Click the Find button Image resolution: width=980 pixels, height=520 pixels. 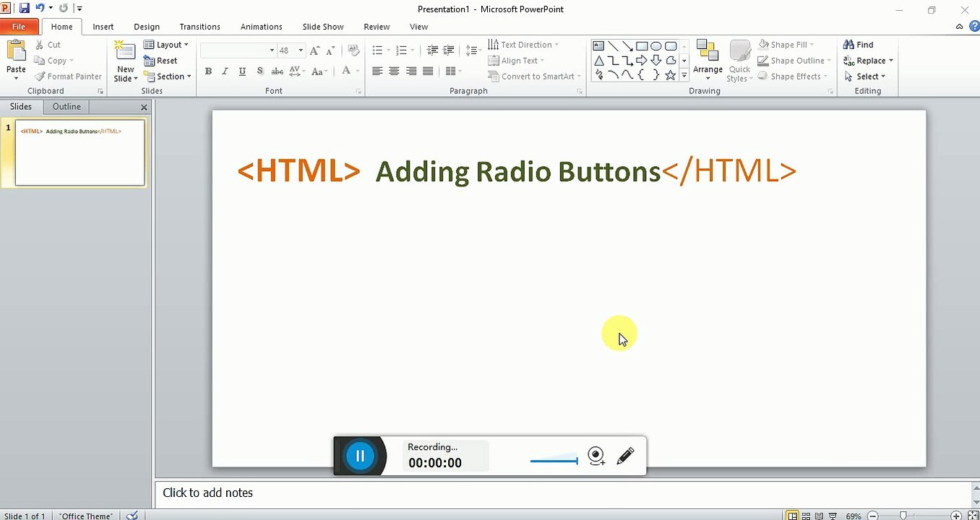coord(859,45)
